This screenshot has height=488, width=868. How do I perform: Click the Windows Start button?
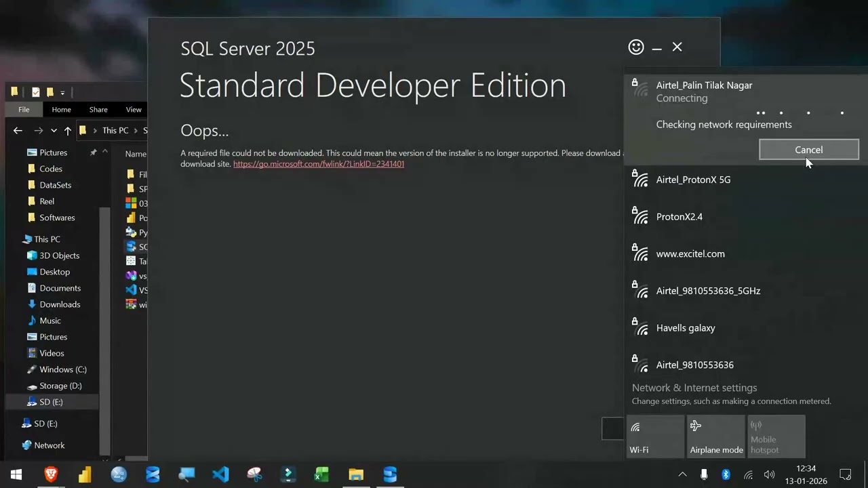click(x=16, y=474)
